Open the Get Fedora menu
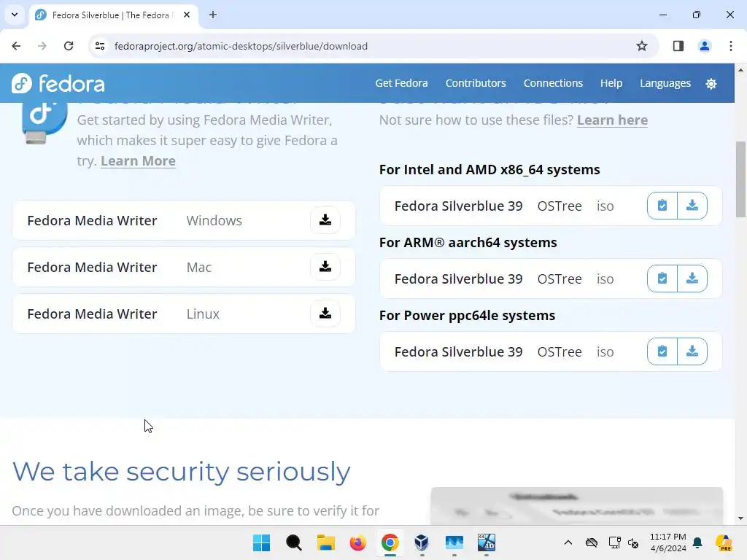The width and height of the screenshot is (747, 560). tap(402, 83)
